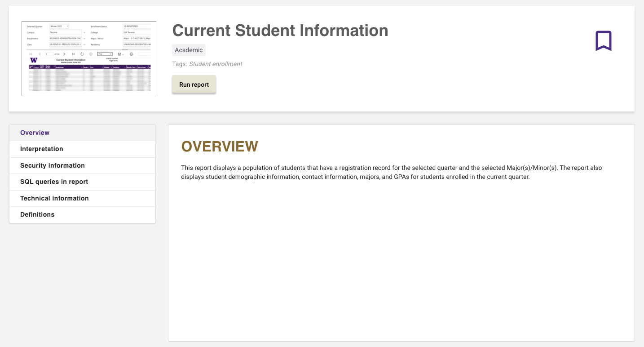Click the purple W logo in preview
This screenshot has width=644, height=347.
coord(34,60)
